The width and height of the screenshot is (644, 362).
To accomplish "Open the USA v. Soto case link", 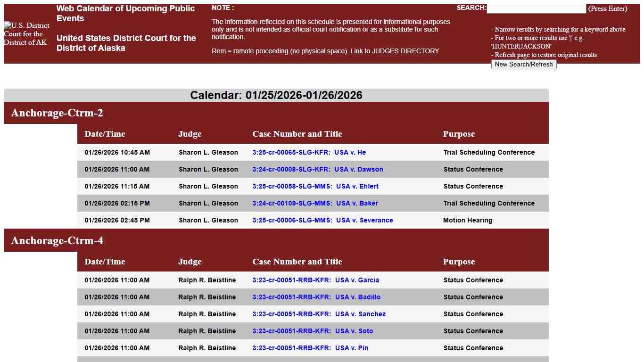I will 313,331.
